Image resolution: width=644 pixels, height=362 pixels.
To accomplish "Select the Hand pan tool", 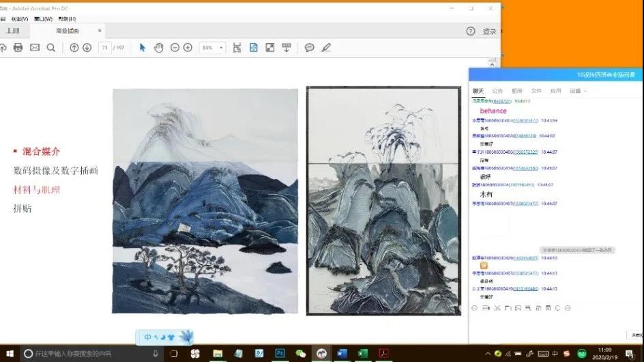I will point(158,48).
